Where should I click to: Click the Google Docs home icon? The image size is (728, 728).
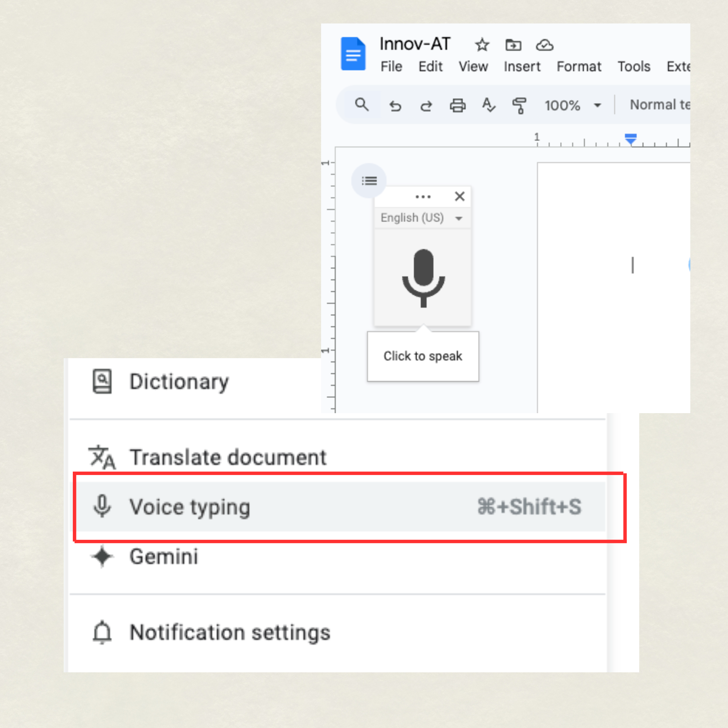click(x=353, y=54)
